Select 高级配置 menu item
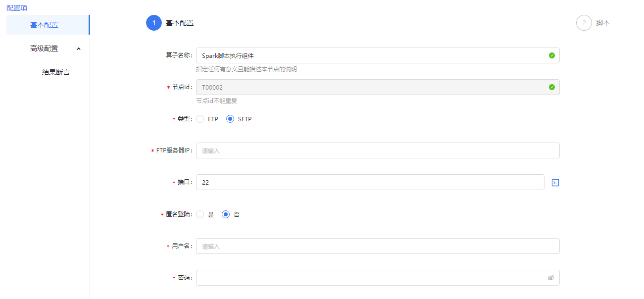The width and height of the screenshot is (644, 299). click(44, 49)
